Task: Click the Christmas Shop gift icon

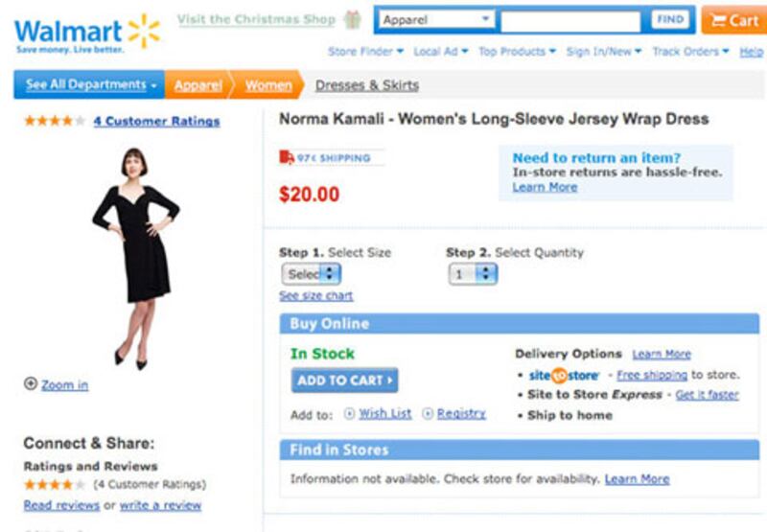Action: 354,20
